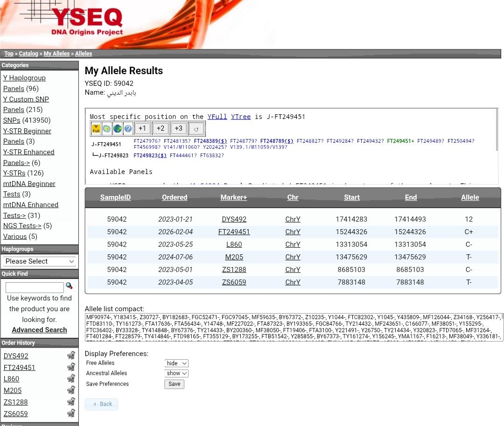Viewport: 504px width, 426px height.
Task: Sort table by Ordered column
Action: click(175, 197)
